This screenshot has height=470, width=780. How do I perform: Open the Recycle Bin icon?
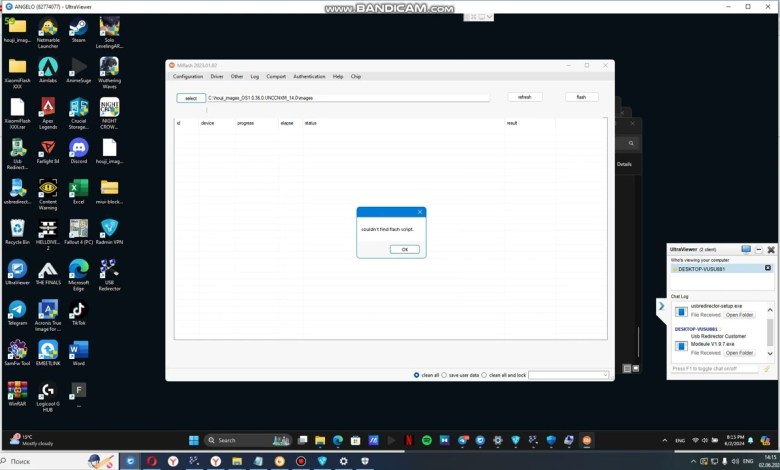[17, 232]
